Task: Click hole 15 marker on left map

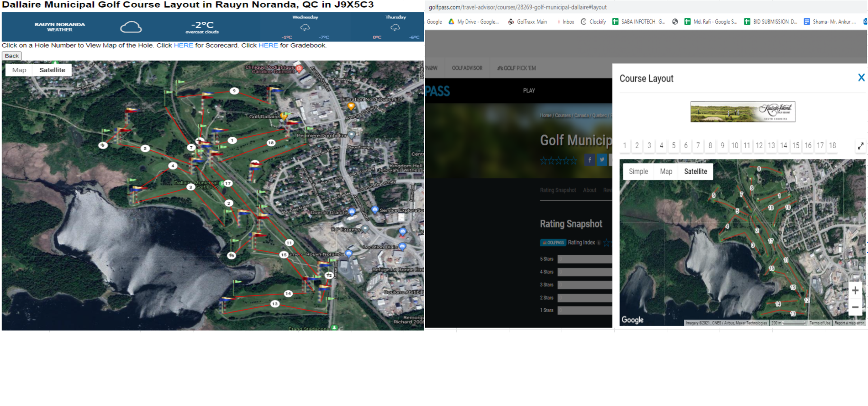Action: 284,255
